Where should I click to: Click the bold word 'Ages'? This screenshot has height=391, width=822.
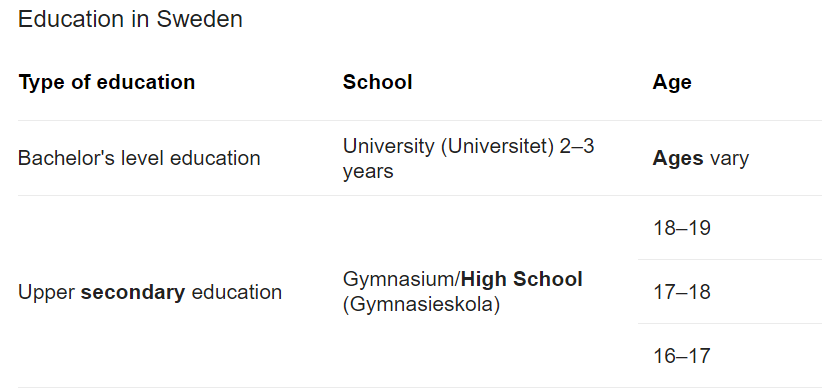(x=677, y=159)
